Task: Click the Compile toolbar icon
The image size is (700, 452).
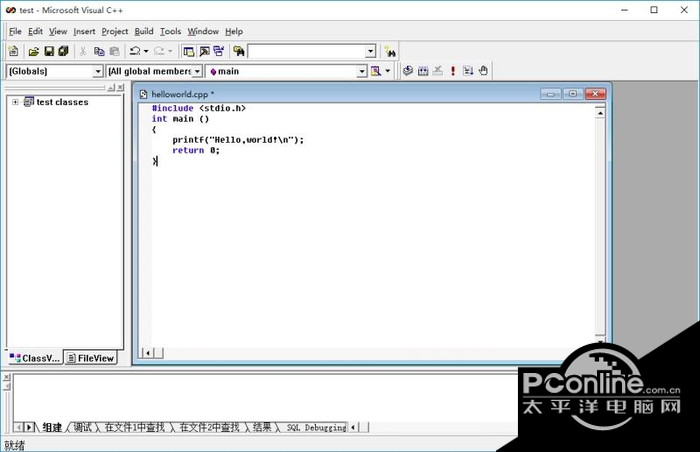Action: [408, 71]
